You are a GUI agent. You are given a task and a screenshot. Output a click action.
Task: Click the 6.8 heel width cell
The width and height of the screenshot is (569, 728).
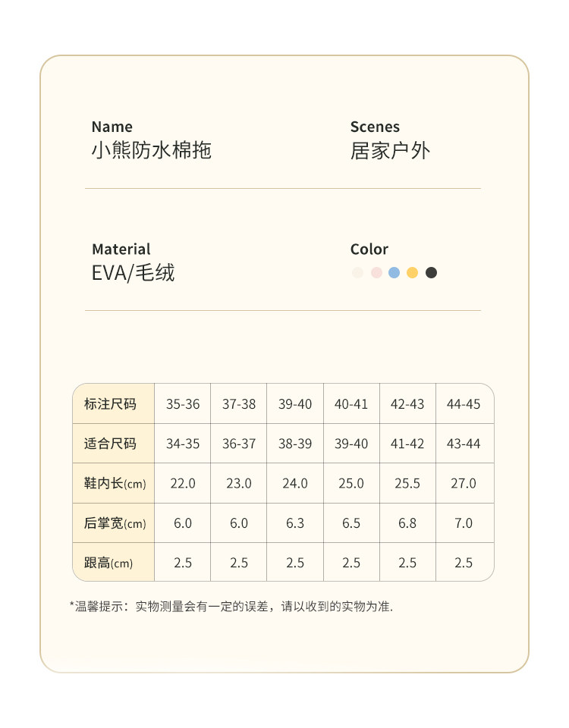click(407, 523)
